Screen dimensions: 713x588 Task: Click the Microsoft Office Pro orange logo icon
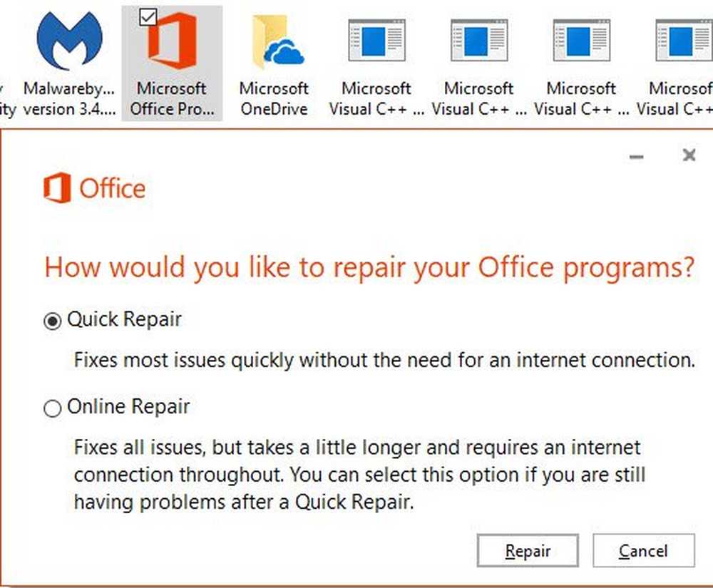(x=173, y=41)
